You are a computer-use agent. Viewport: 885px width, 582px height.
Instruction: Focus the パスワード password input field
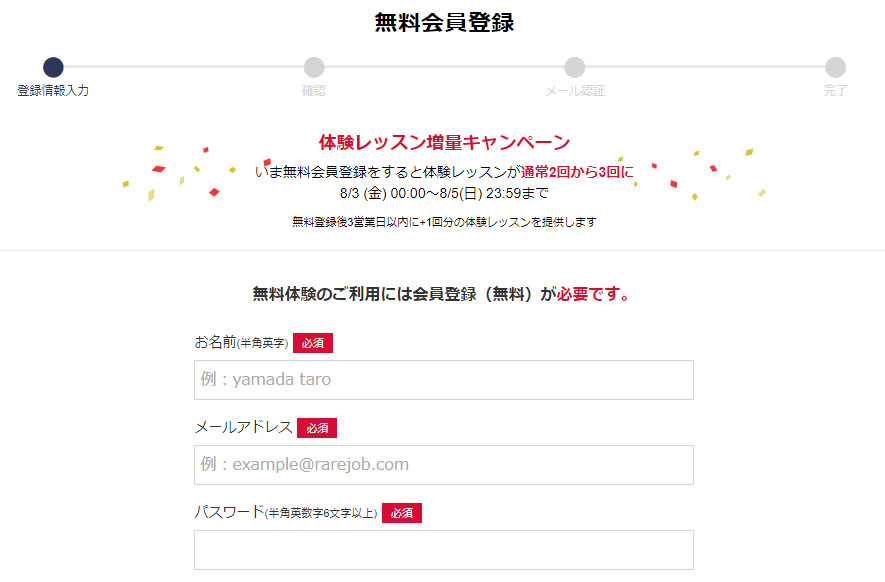(x=444, y=550)
